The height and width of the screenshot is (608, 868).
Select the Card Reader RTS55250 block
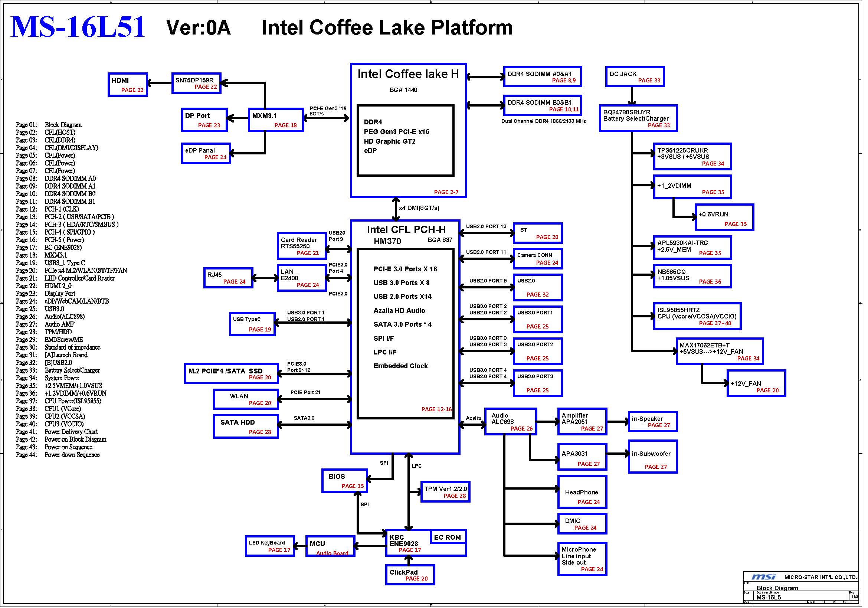(x=302, y=246)
